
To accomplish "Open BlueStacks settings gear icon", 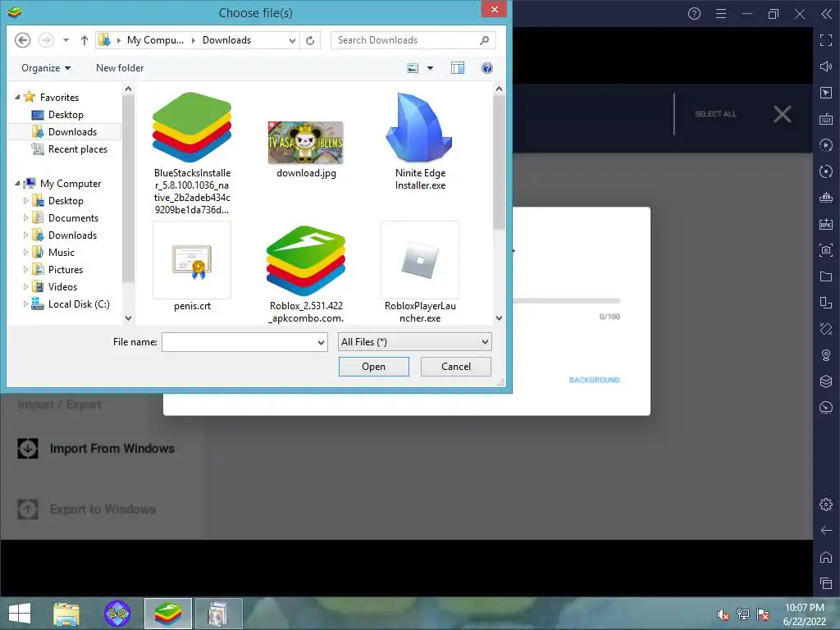I will (x=826, y=504).
